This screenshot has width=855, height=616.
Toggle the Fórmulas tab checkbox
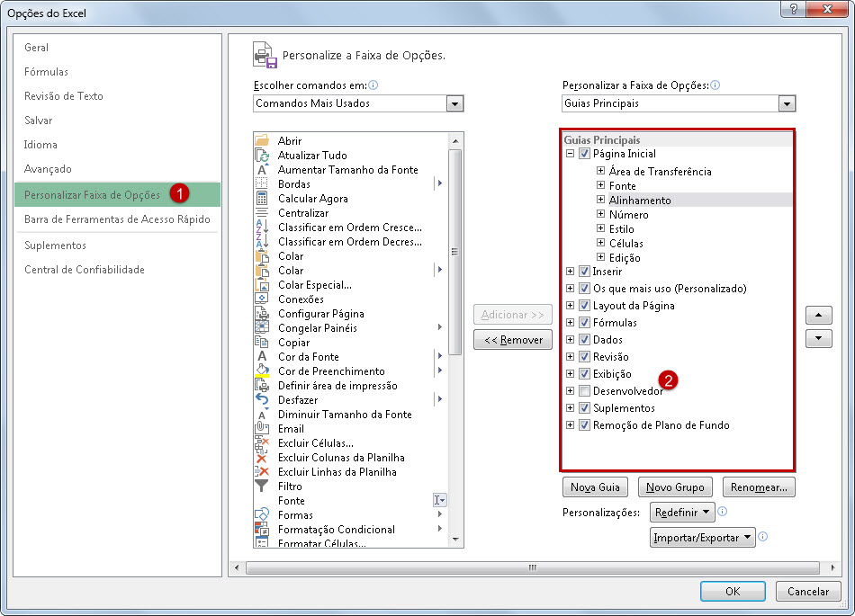point(584,323)
